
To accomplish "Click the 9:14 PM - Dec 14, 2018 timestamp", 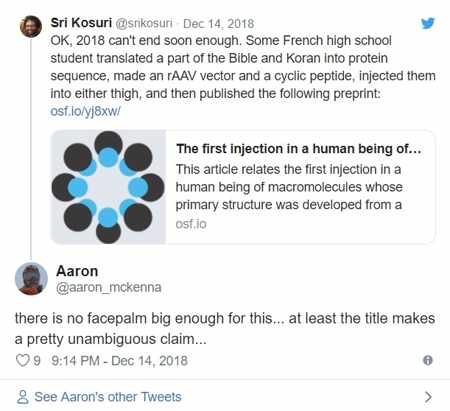I will pyautogui.click(x=119, y=361).
